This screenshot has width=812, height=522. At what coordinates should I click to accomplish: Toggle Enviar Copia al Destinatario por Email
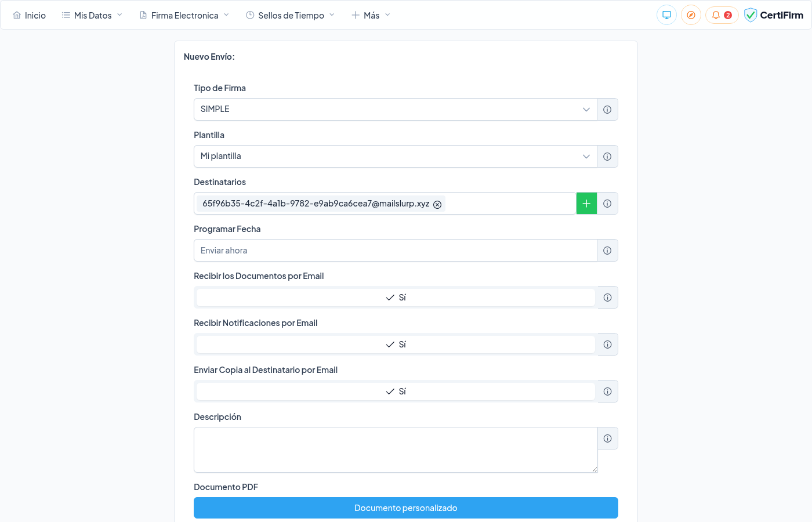(x=396, y=391)
